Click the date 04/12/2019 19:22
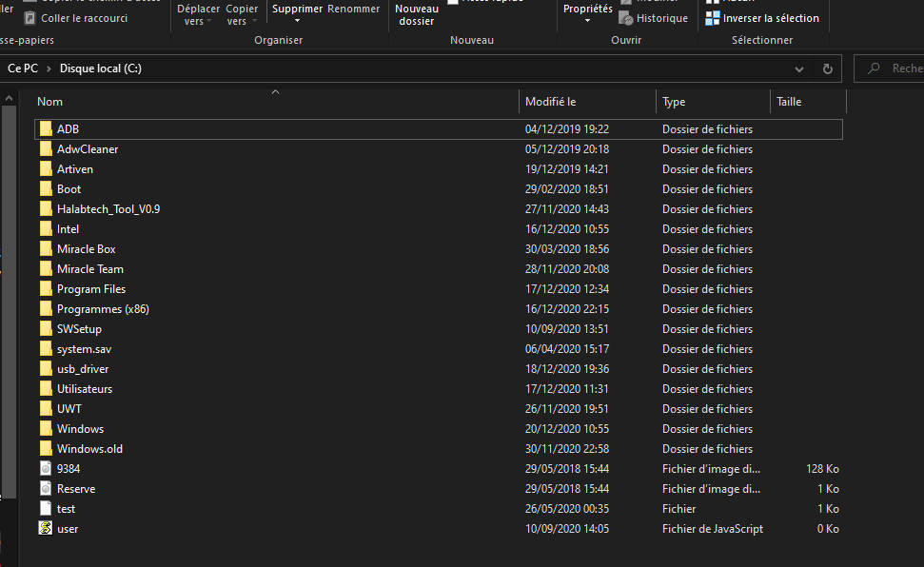Image resolution: width=924 pixels, height=567 pixels. click(567, 129)
